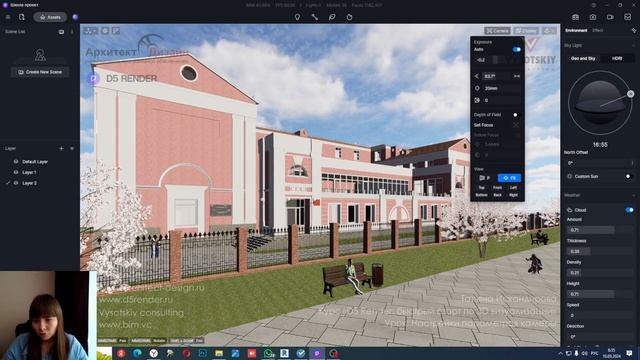Open the top-right image render camera icon
This screenshot has height=360, width=640.
tap(593, 17)
